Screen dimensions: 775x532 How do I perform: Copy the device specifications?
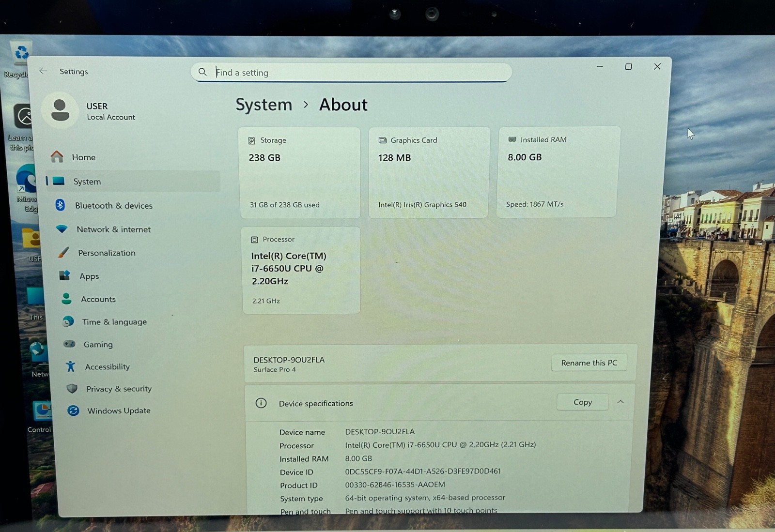coord(583,402)
